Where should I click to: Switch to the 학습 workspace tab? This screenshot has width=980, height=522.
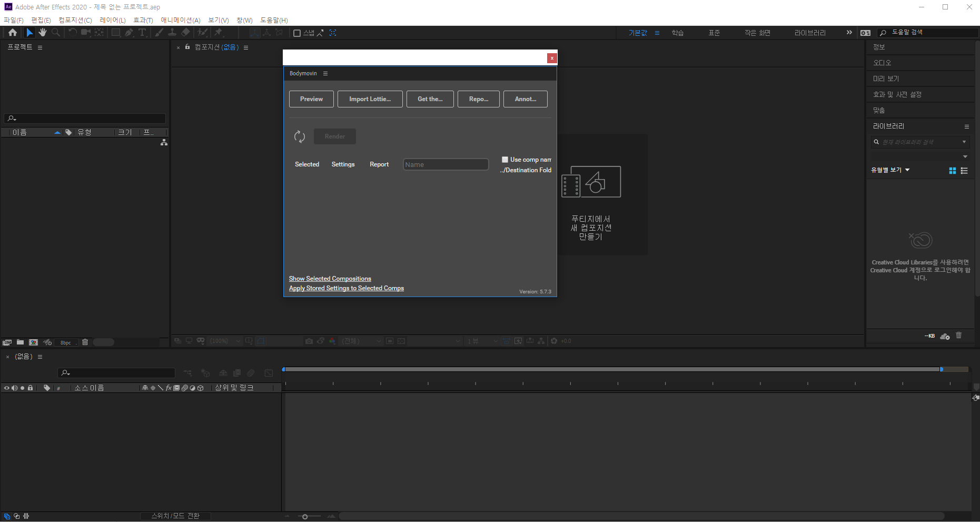coord(678,33)
